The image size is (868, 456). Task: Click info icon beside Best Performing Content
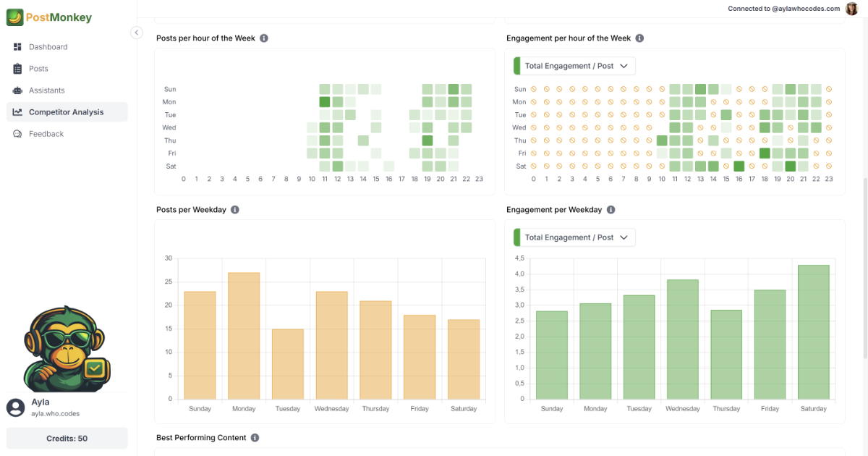coord(255,438)
